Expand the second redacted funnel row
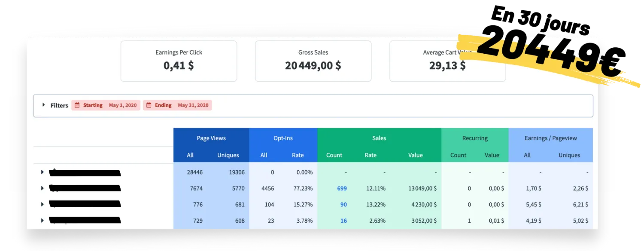Image resolution: width=644 pixels, height=251 pixels. [43, 188]
